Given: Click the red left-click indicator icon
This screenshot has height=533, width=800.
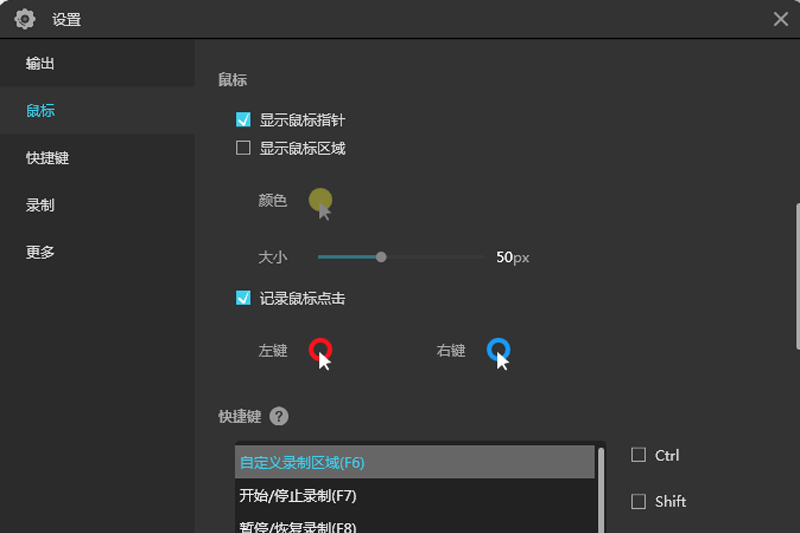Looking at the screenshot, I should 320,350.
